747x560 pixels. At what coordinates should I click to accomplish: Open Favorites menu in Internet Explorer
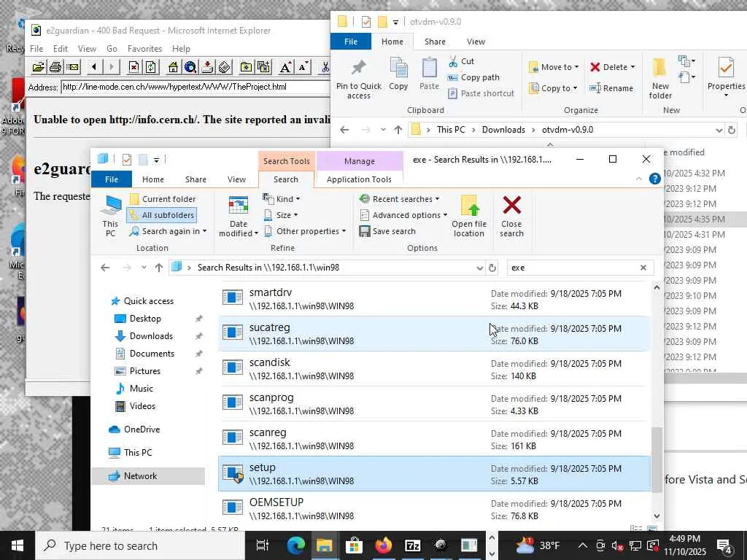[x=145, y=49]
